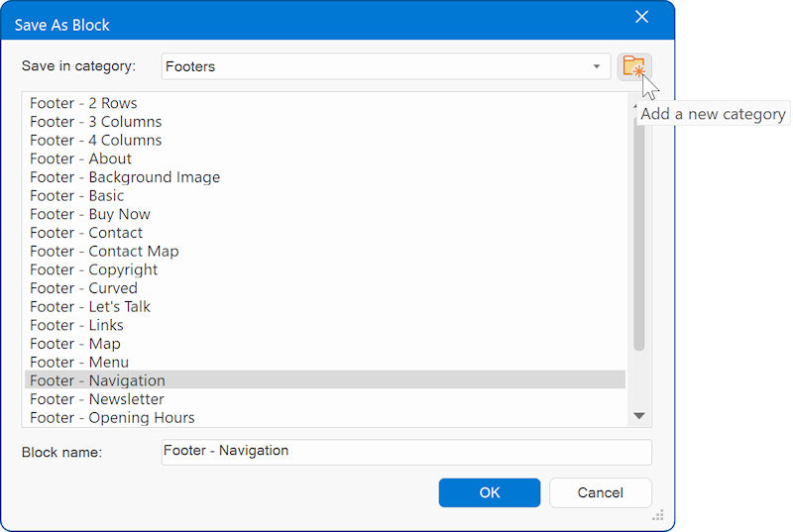
Task: Close the Save As Block dialog window
Action: [641, 17]
